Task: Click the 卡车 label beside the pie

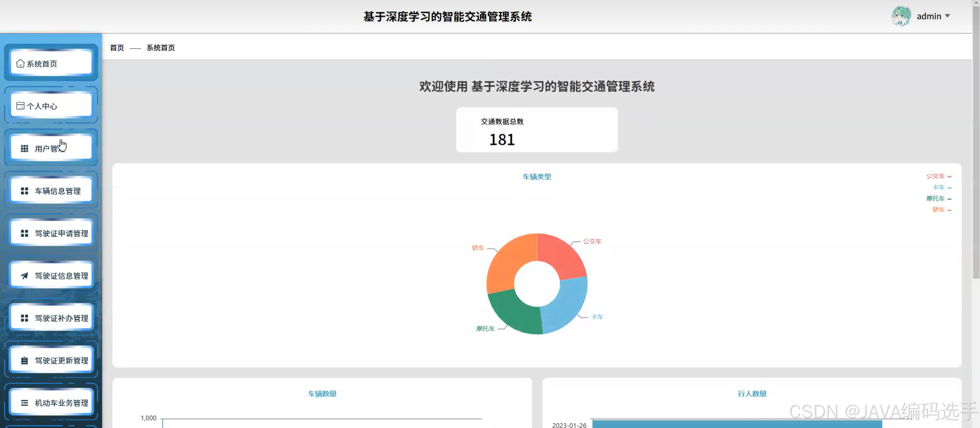Action: click(x=597, y=316)
